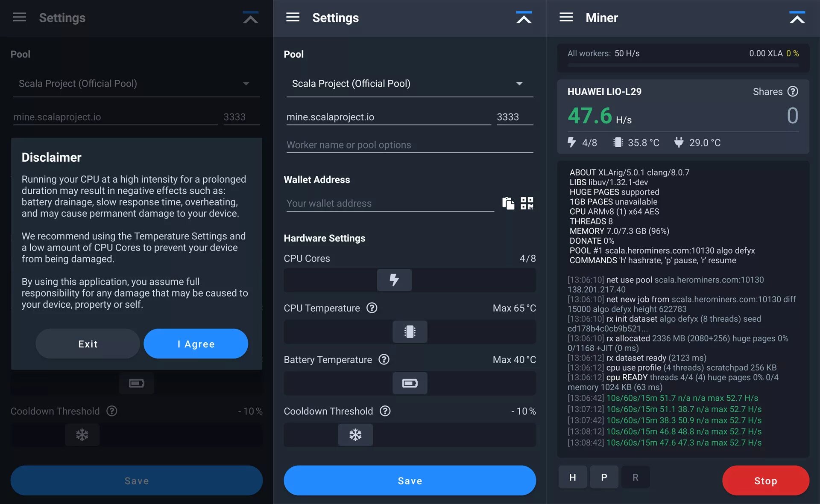Click the Shares help question icon
The height and width of the screenshot is (504, 820).
[x=793, y=91]
